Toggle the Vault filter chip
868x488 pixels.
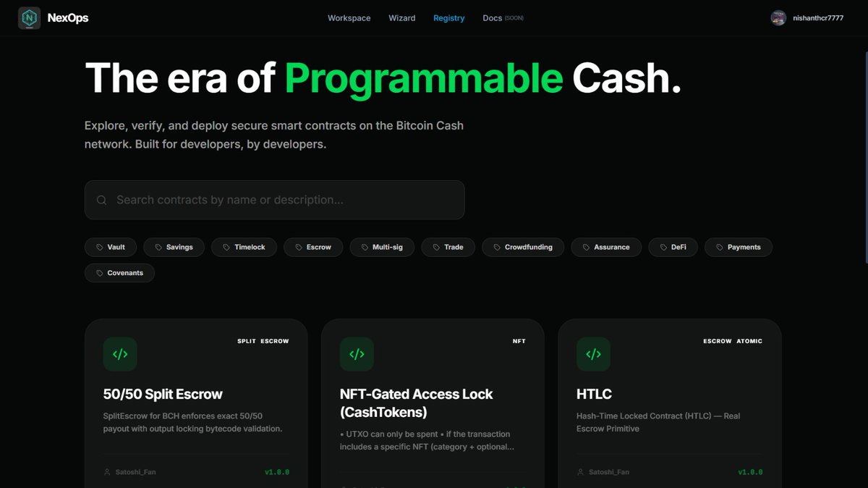pyautogui.click(x=110, y=247)
